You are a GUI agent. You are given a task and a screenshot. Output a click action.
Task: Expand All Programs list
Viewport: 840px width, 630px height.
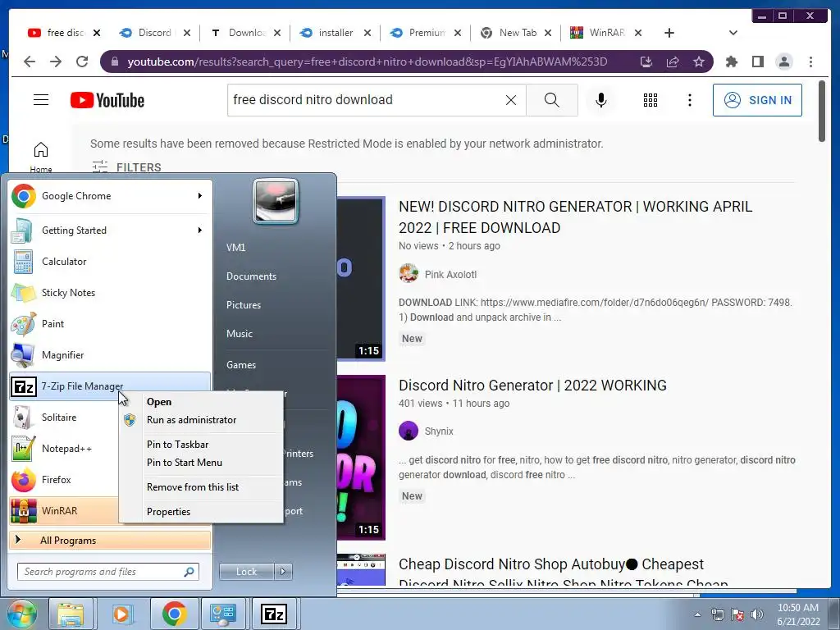(x=110, y=541)
